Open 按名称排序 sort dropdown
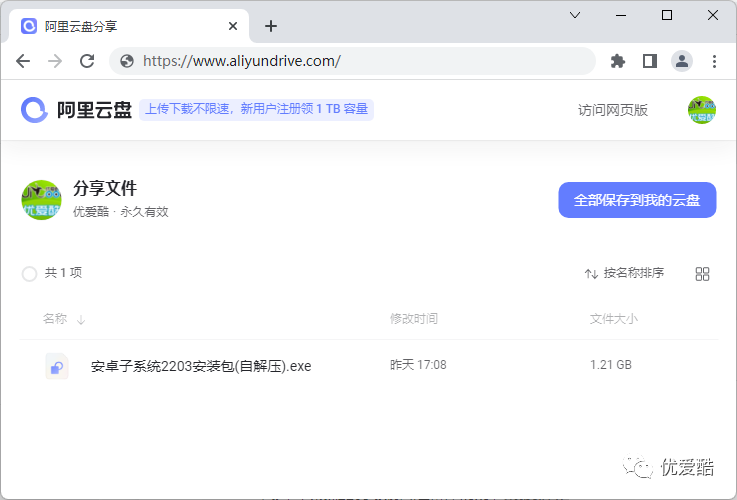737x500 pixels. point(624,273)
